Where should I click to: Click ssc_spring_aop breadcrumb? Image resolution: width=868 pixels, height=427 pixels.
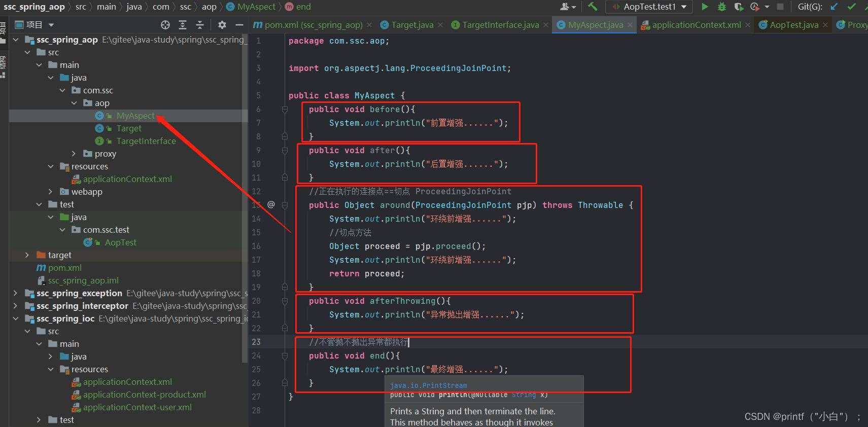pos(34,7)
